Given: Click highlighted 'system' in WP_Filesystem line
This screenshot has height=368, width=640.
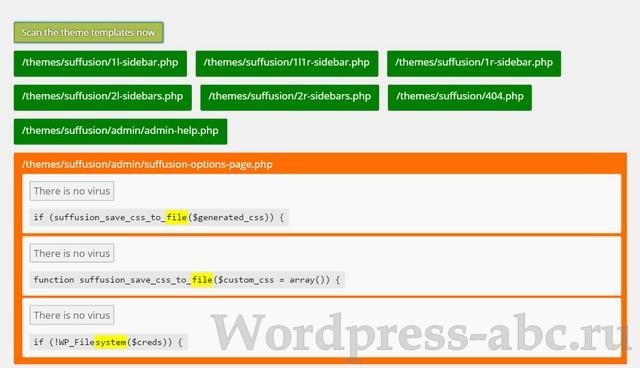Looking at the screenshot, I should click(x=111, y=342).
